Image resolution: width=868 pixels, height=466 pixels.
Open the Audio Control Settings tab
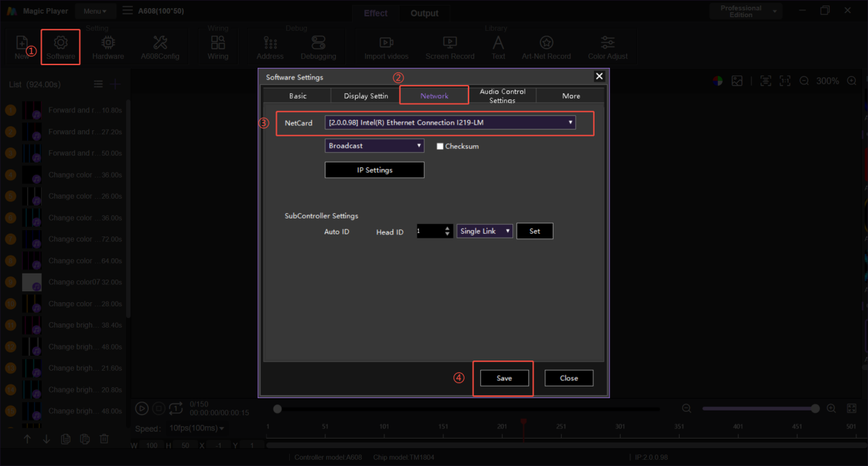click(502, 96)
